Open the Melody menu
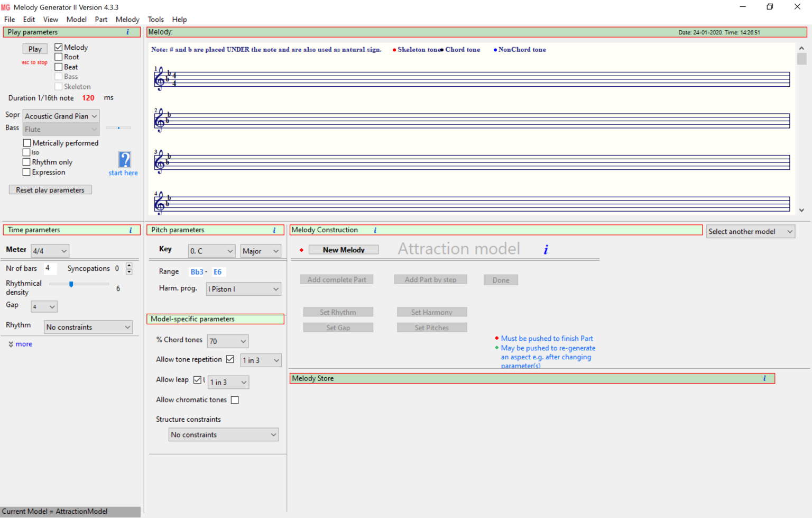The image size is (812, 518). (x=127, y=19)
